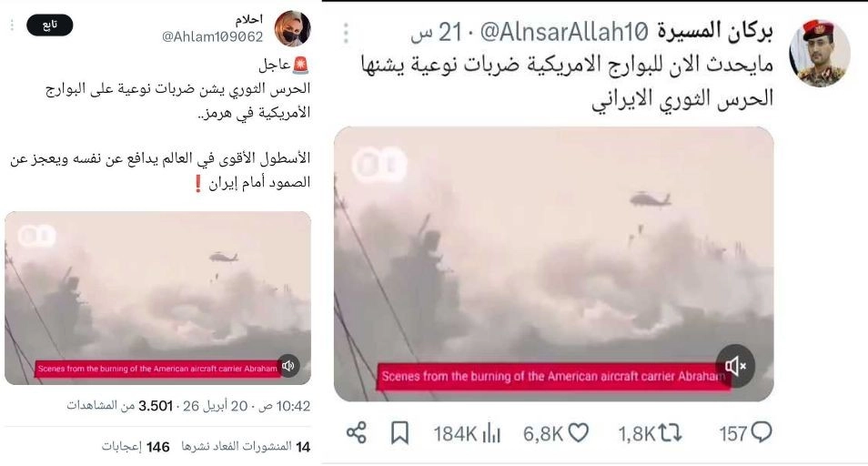View the 146 likes list
This screenshot has width=868, height=466.
point(136,447)
